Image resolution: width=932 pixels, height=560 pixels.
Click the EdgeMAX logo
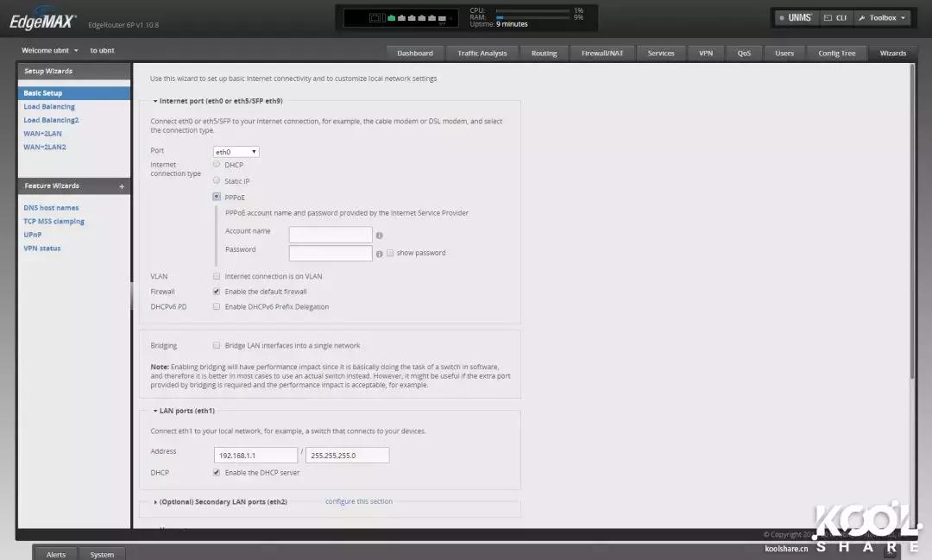42,22
